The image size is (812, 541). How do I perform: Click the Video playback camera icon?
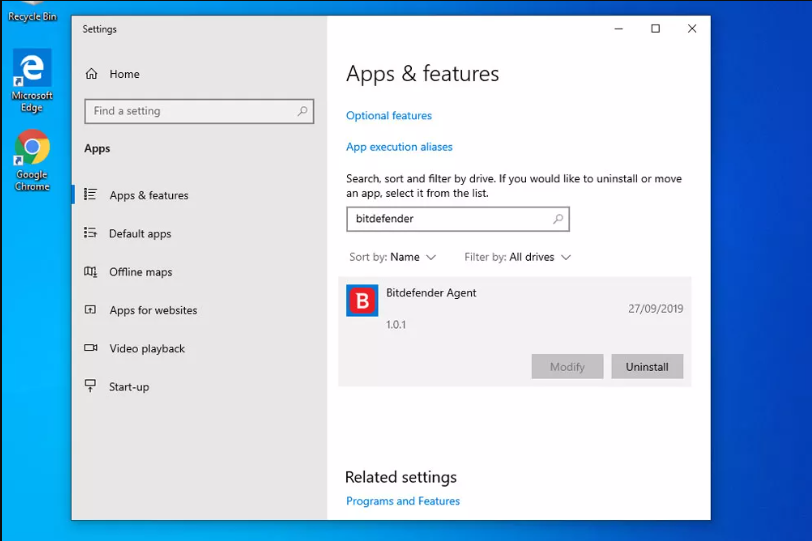click(x=91, y=348)
